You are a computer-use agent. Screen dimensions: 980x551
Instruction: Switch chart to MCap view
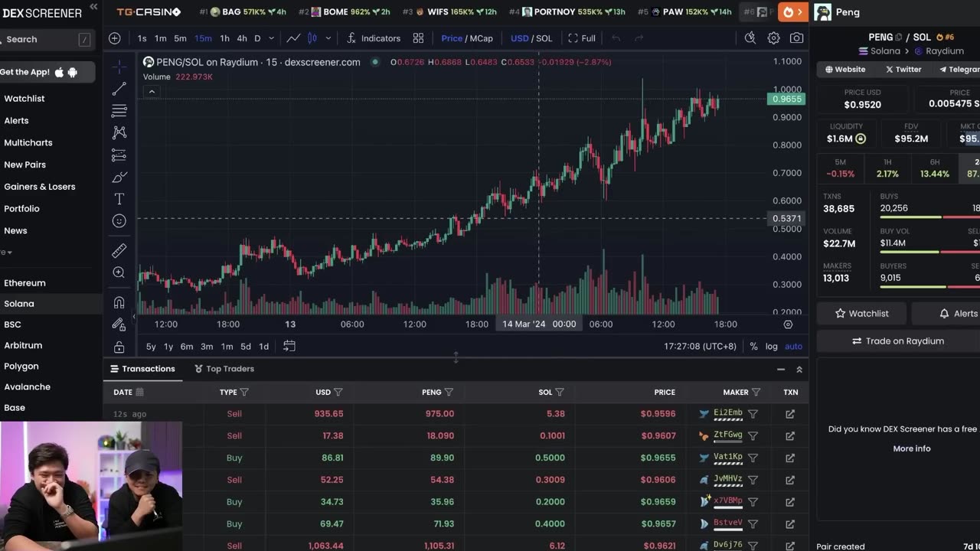click(x=481, y=38)
